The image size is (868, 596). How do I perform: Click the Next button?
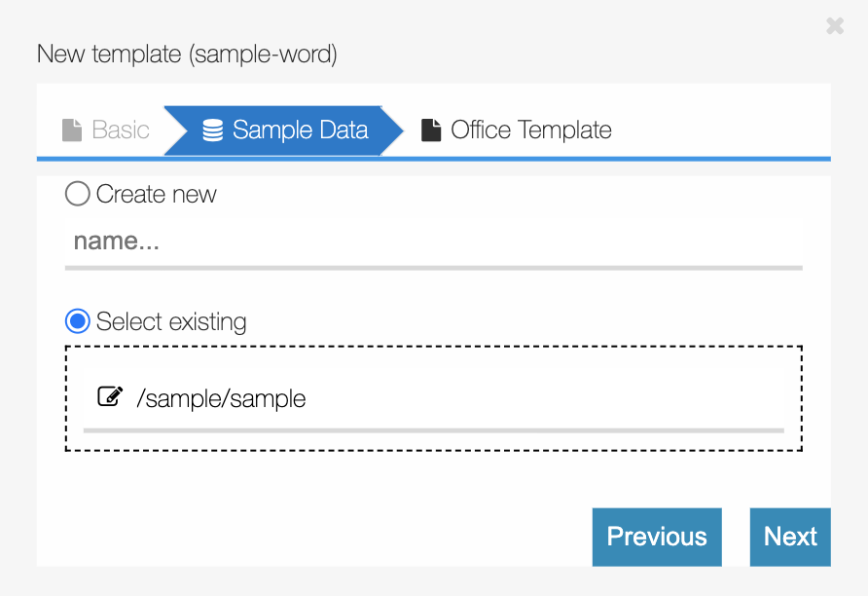(x=790, y=537)
